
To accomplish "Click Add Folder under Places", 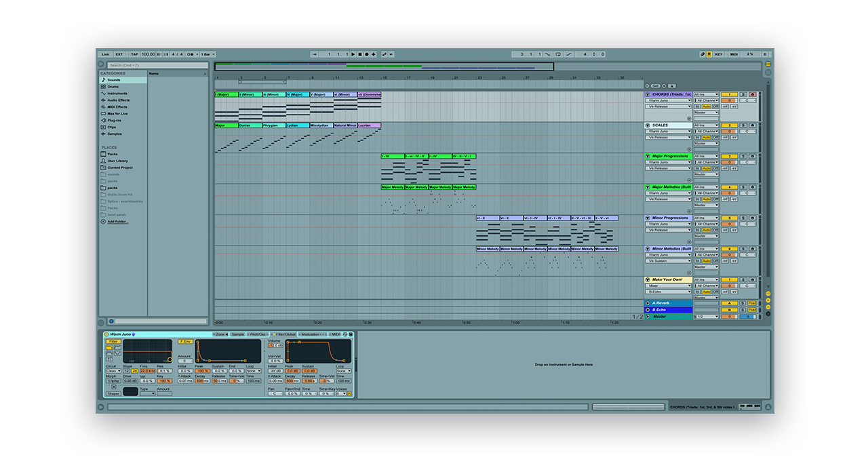I will point(118,221).
